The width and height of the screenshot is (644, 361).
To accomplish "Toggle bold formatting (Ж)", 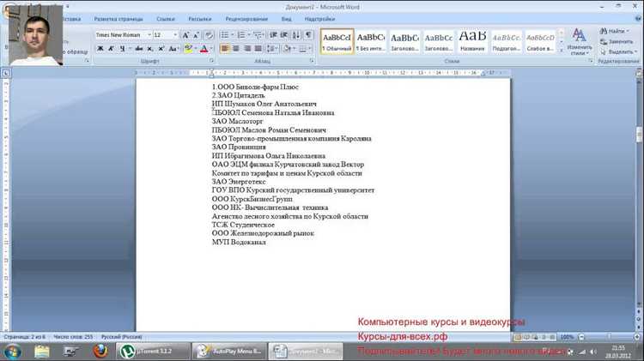I will (100, 49).
